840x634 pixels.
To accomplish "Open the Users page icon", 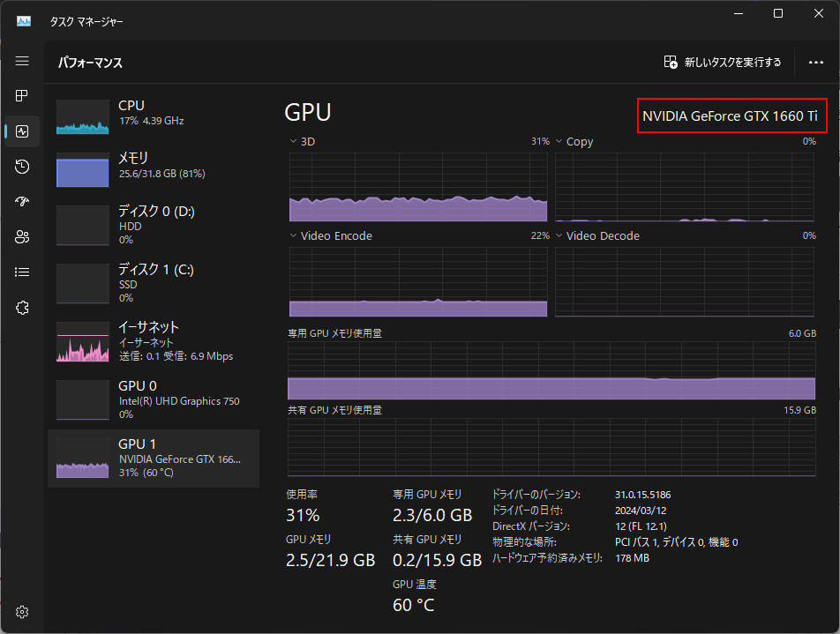I will tap(22, 236).
